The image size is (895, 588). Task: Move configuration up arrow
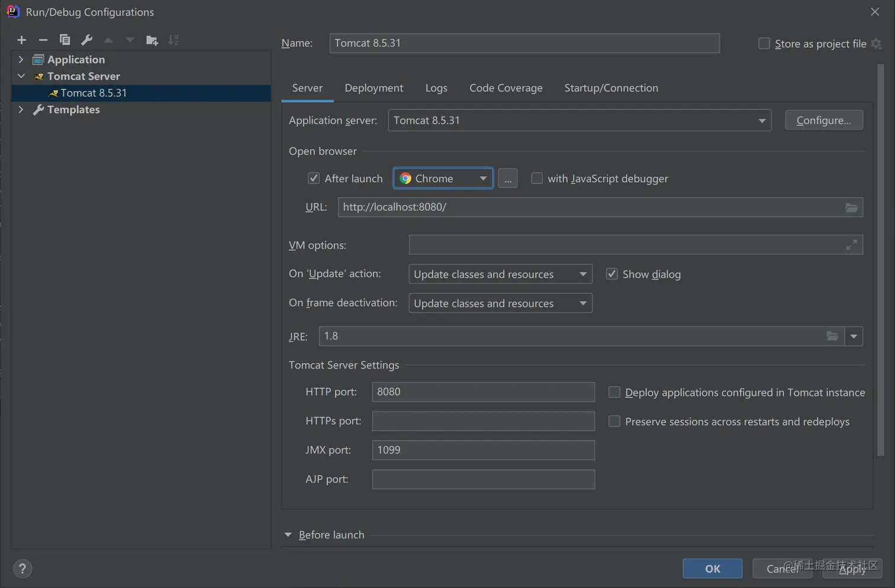(x=108, y=40)
